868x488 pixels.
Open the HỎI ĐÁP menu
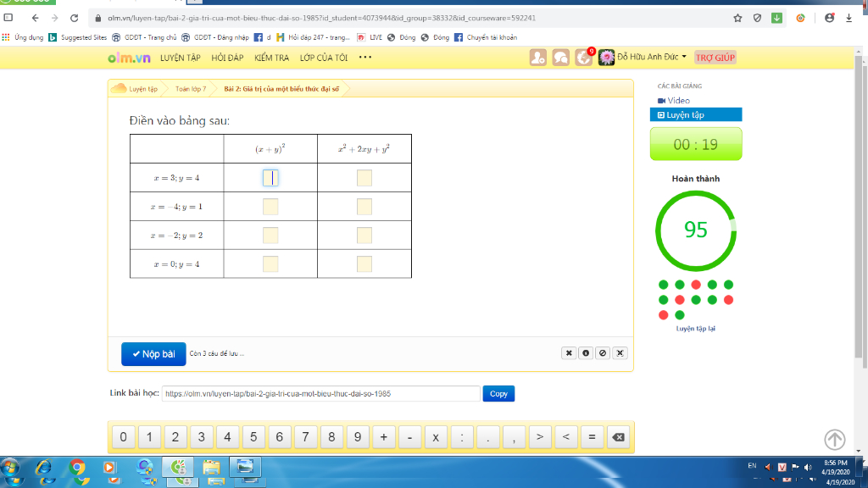point(227,58)
